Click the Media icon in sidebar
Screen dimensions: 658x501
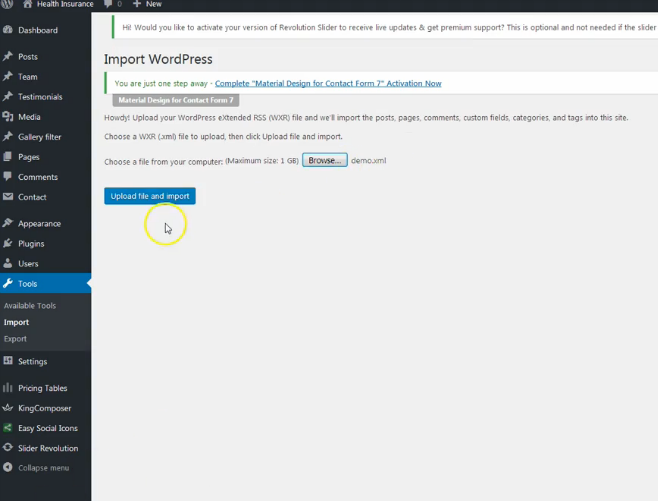coord(8,117)
